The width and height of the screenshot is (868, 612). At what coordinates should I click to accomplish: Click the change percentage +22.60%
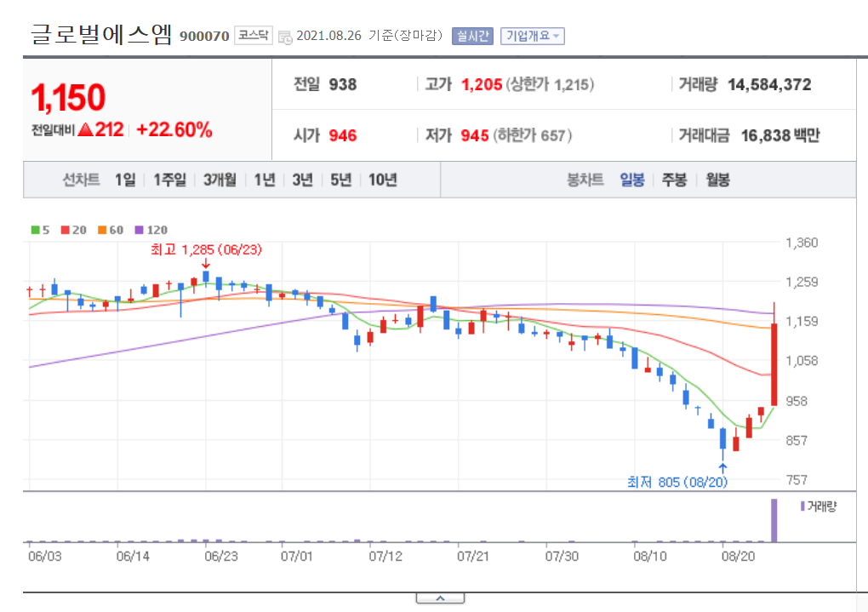174,129
